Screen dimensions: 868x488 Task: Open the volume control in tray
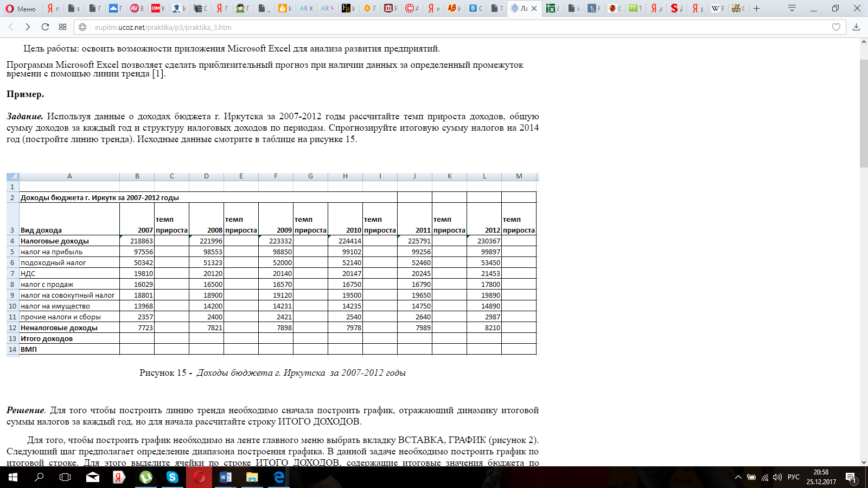click(777, 477)
